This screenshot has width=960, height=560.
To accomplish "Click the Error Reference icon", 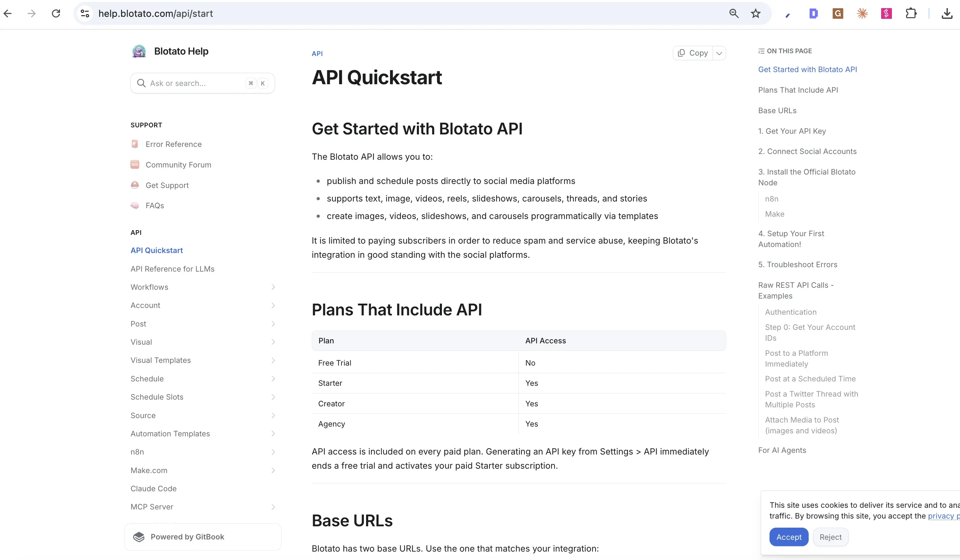I will 135,144.
